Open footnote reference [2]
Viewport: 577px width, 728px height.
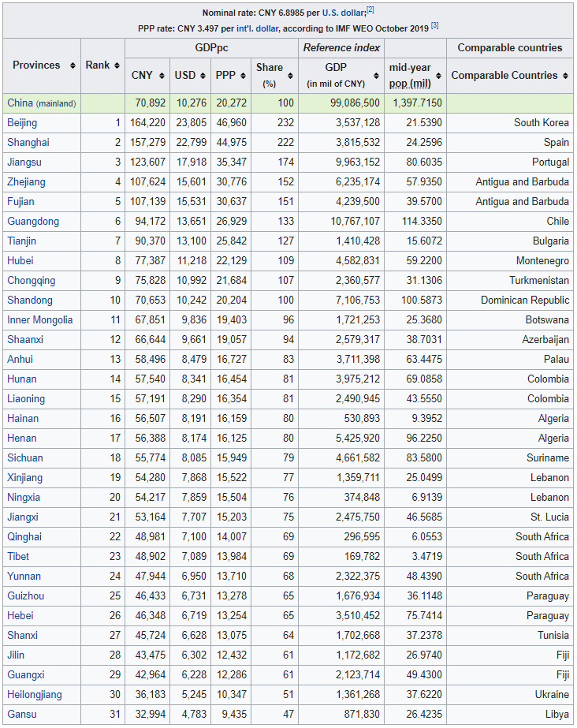(x=370, y=10)
